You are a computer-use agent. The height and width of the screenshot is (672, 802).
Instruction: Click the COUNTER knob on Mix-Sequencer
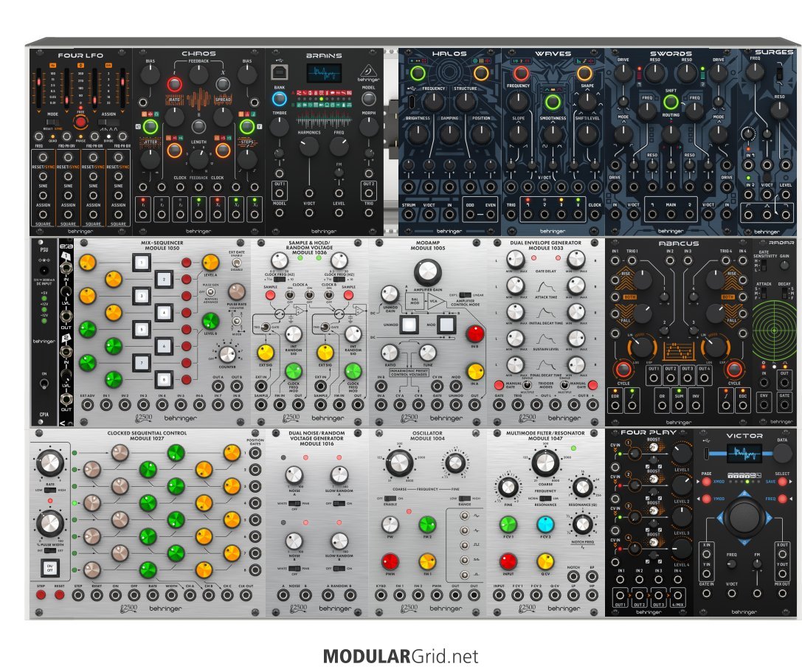point(227,354)
